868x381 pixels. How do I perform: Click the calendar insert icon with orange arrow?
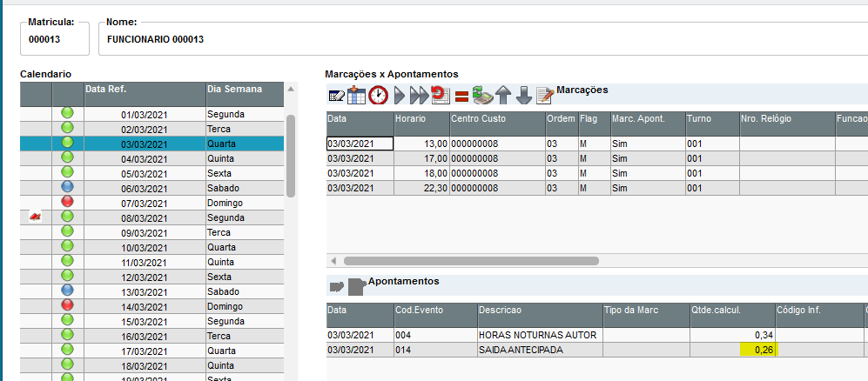click(356, 95)
